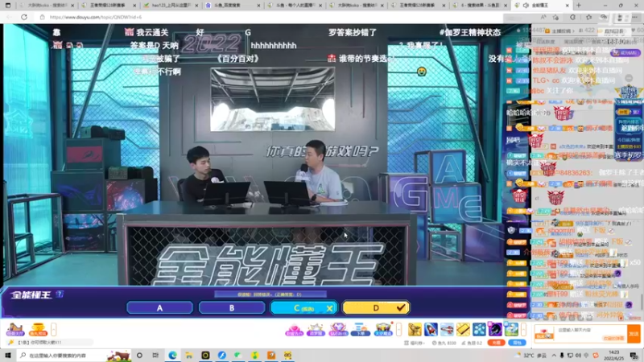Open the mission hall gift icon
This screenshot has width=644, height=362.
point(14,329)
